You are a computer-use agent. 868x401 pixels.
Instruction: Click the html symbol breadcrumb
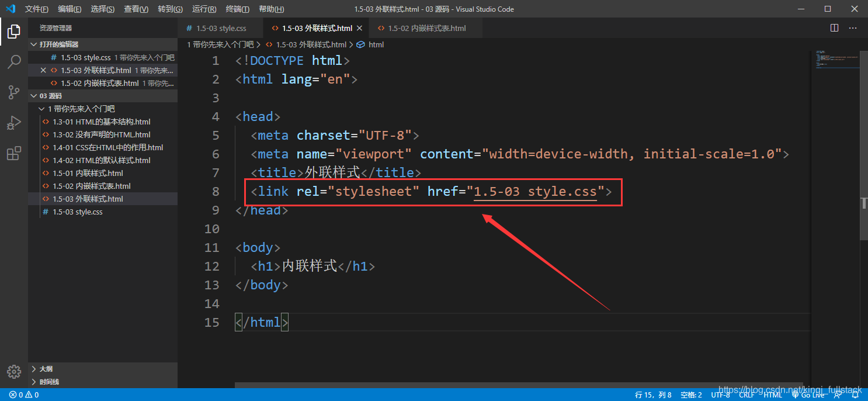(370, 44)
